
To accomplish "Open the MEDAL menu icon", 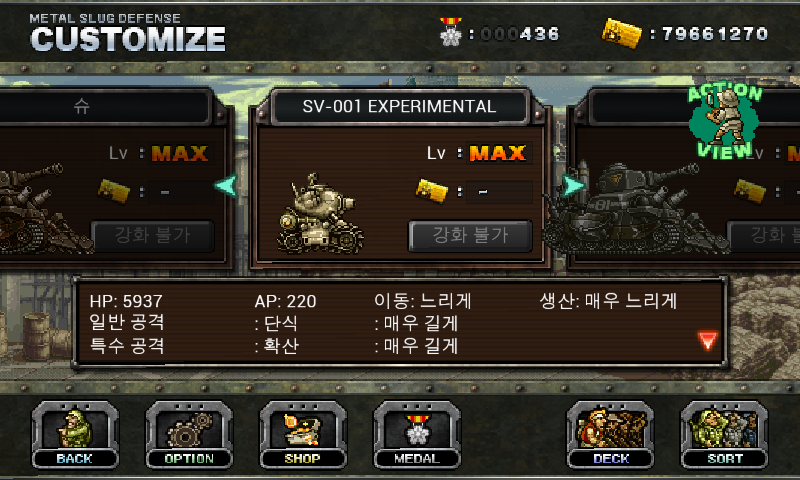I will tap(417, 435).
